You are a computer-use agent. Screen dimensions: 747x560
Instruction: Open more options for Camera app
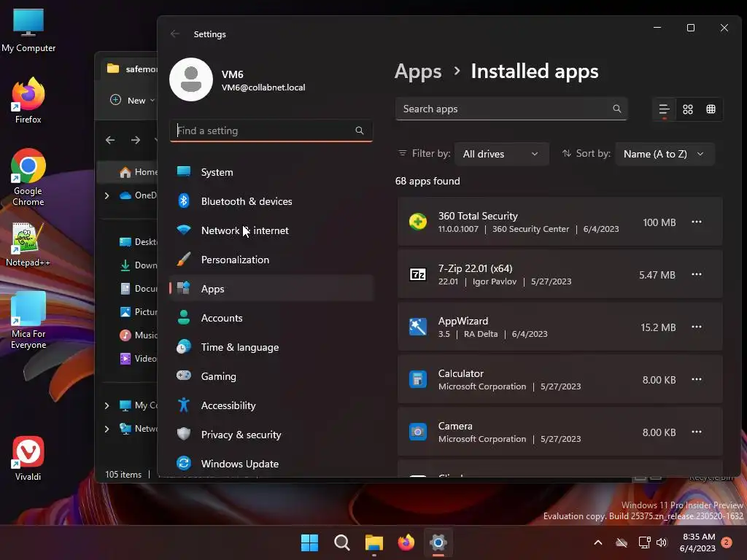point(697,432)
